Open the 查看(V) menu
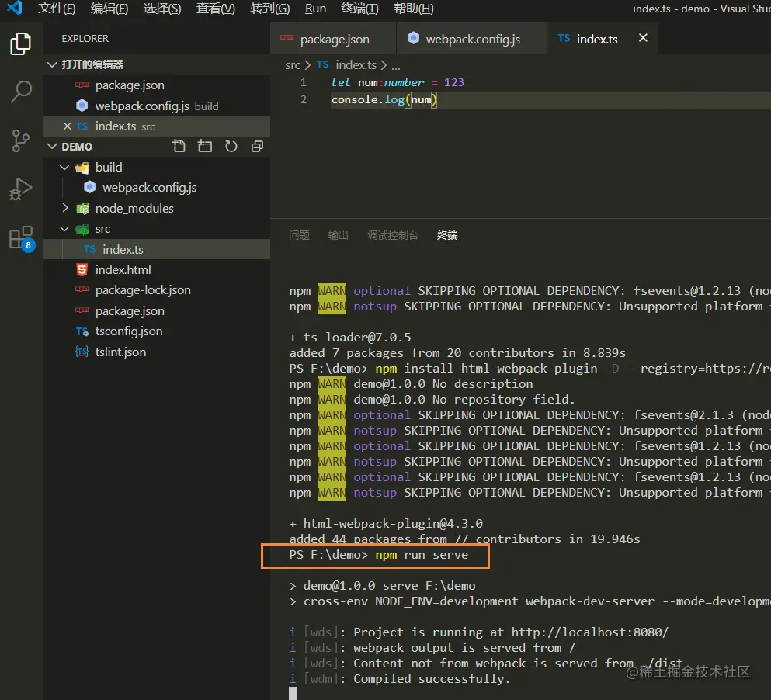 [215, 9]
